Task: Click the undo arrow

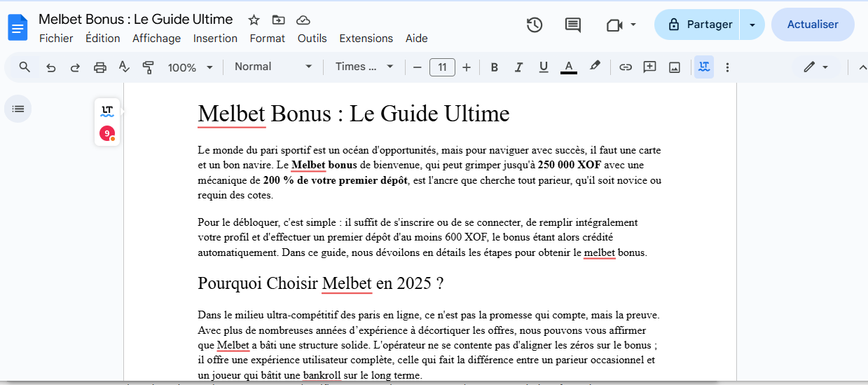Action: pos(50,67)
